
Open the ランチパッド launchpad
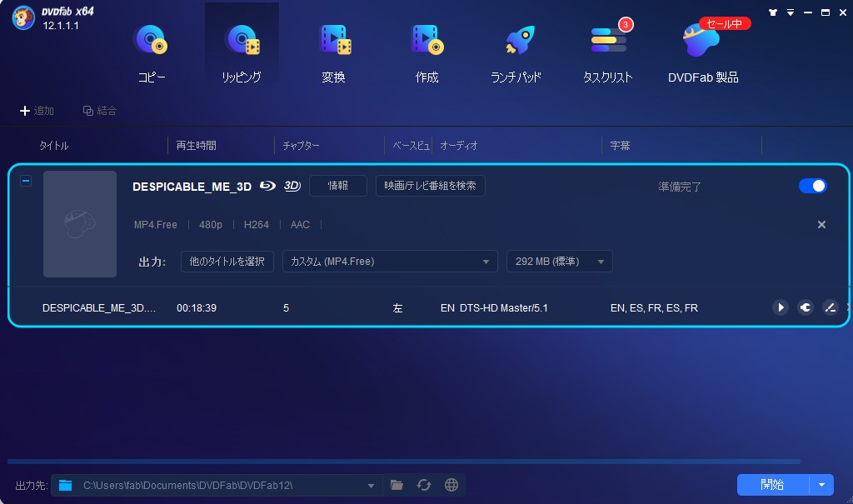point(516,53)
